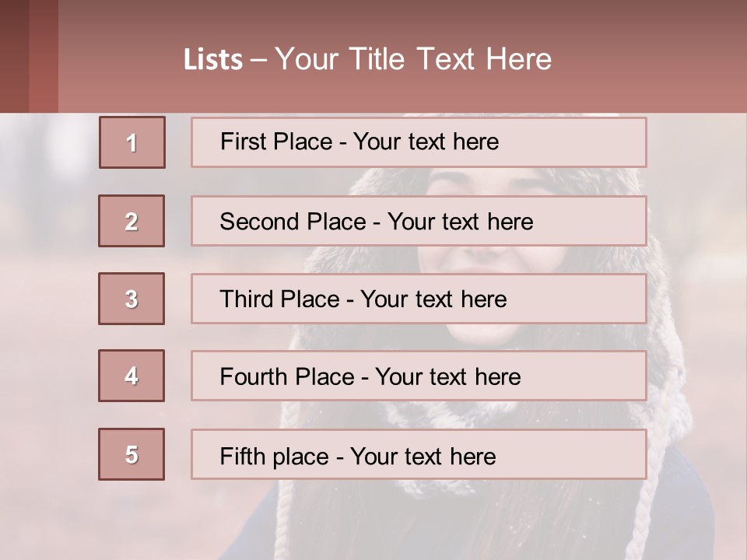Select the Second Place text bar
Screen dimensions: 747x560
click(x=419, y=221)
